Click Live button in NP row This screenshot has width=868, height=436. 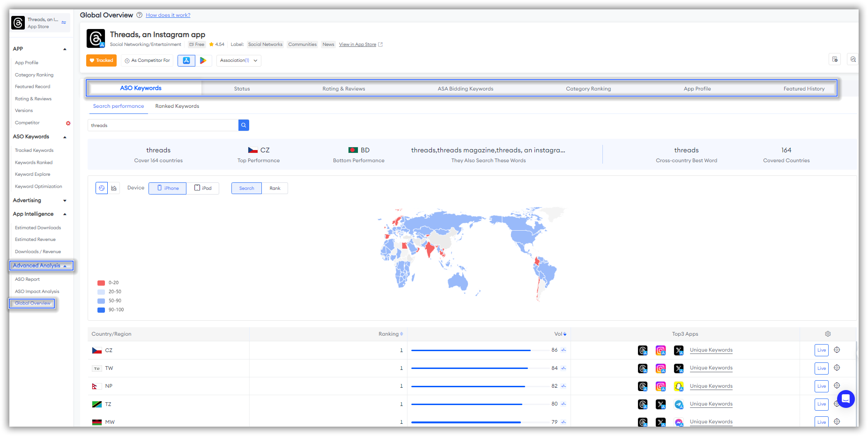(x=821, y=386)
